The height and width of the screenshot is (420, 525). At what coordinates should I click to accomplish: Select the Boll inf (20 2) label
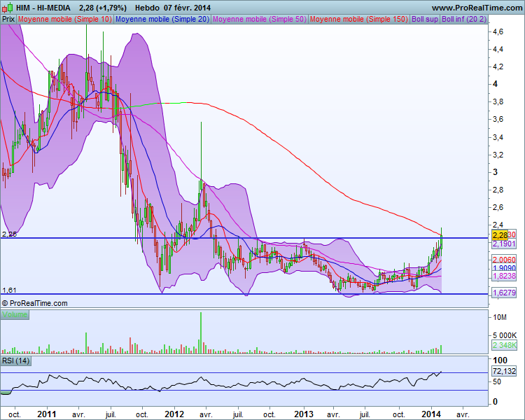point(463,19)
